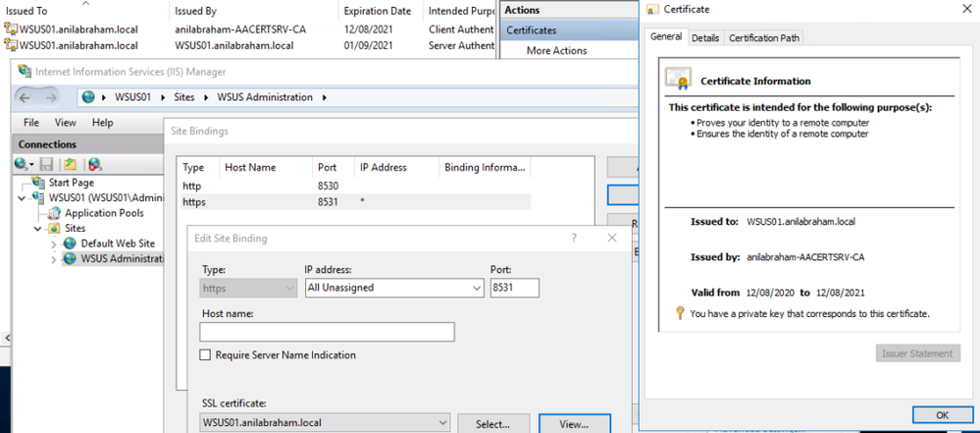Collapse the Sites tree node
Screen dimensions: 980x433
click(37, 229)
